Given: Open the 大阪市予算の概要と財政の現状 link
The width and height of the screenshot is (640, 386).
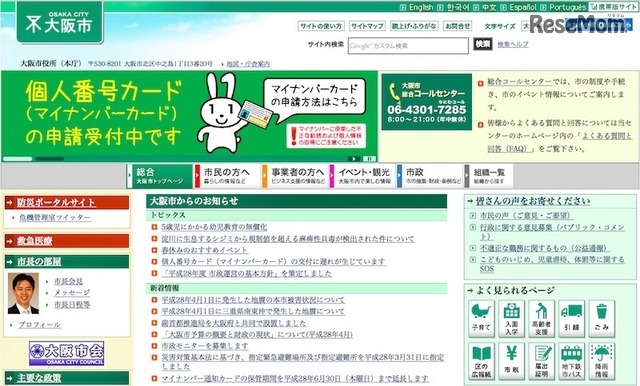Looking at the screenshot, I should tap(257, 335).
